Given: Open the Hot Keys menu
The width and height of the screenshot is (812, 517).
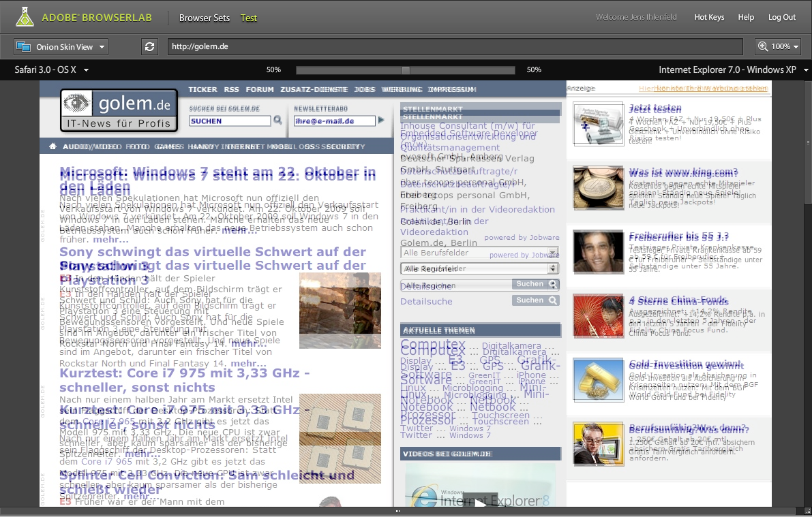Looking at the screenshot, I should [709, 17].
